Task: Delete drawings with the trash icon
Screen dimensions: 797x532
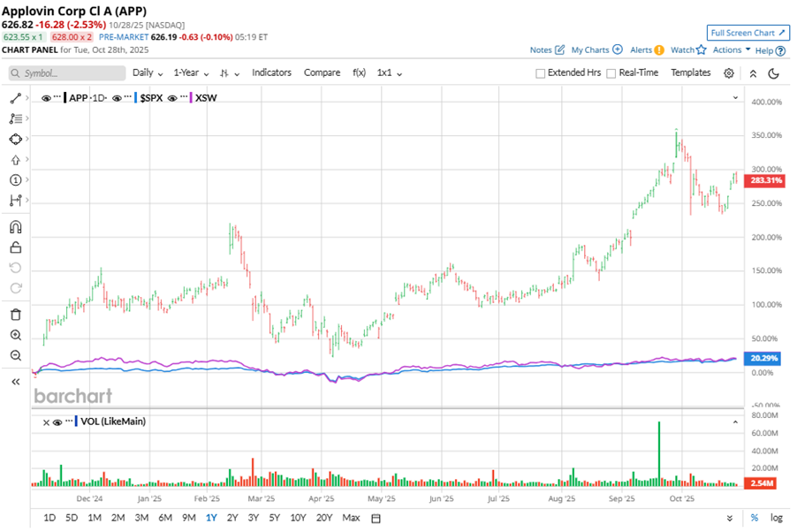Action: coord(16,315)
